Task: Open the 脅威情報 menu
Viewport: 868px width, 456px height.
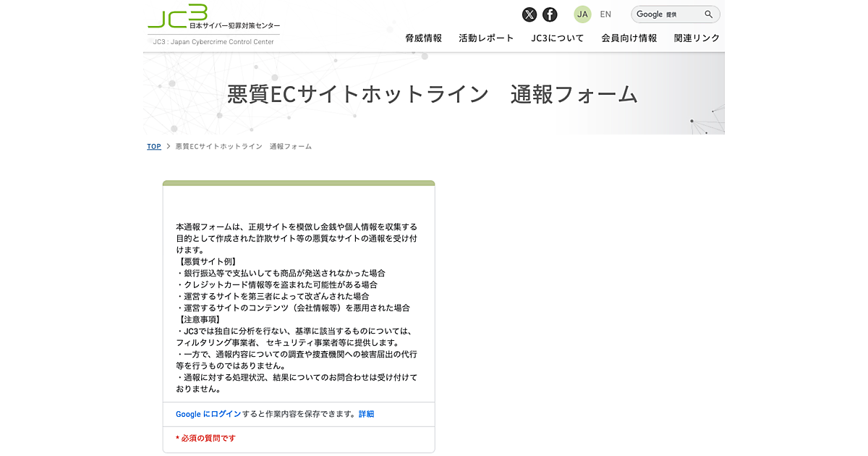Action: [x=423, y=38]
